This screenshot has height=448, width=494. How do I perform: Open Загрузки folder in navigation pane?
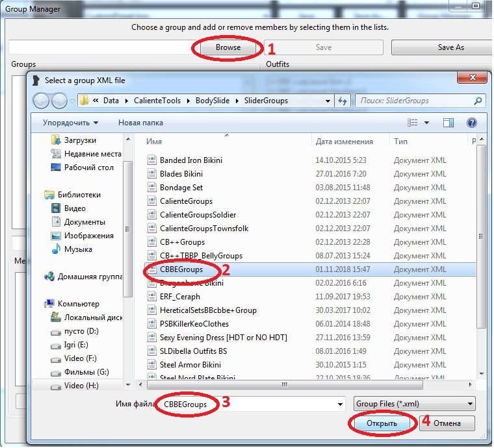[80, 140]
